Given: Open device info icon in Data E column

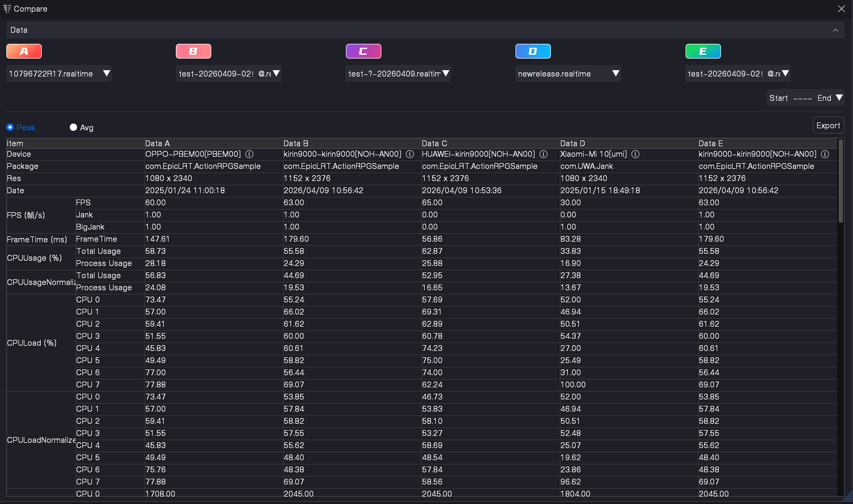Looking at the screenshot, I should [x=825, y=154].
